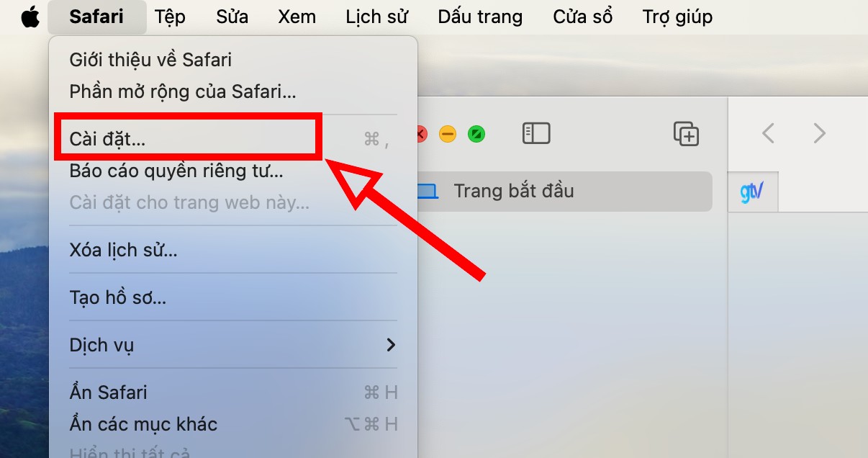Open the Trợ giúp menu

(x=677, y=17)
